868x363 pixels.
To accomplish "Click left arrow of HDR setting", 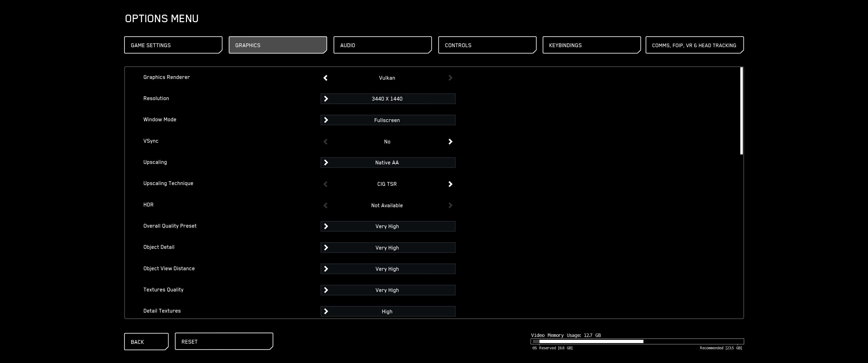I will point(325,205).
